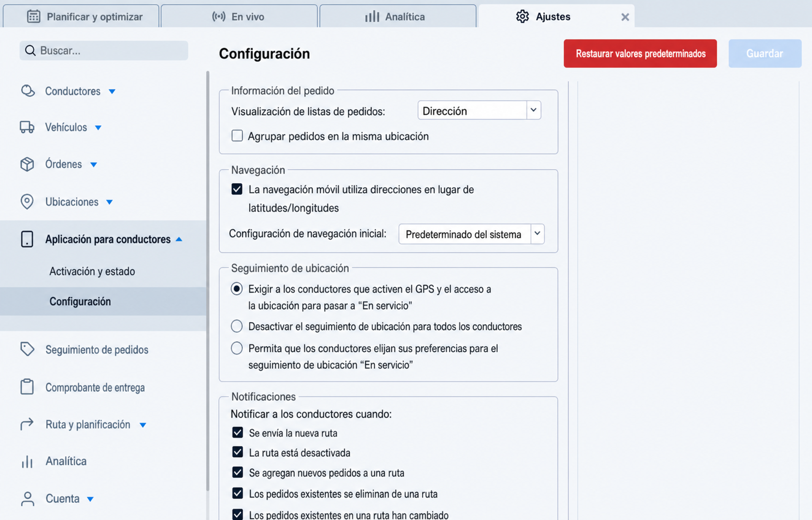Select Desactivar el seguimiento de ubicación option

[x=237, y=326]
